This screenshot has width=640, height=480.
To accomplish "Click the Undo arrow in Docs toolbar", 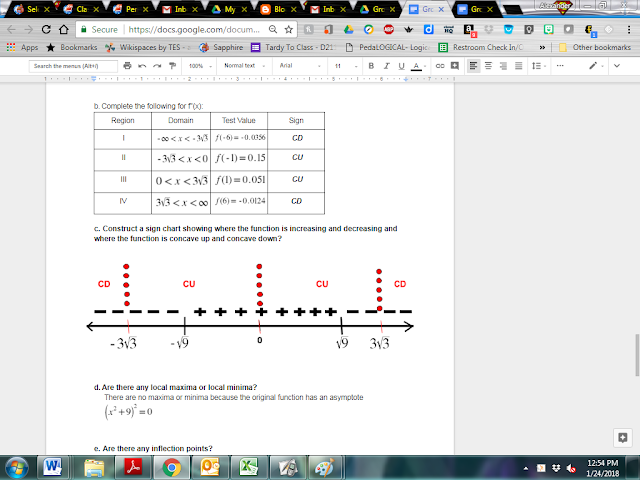I will click(142, 66).
